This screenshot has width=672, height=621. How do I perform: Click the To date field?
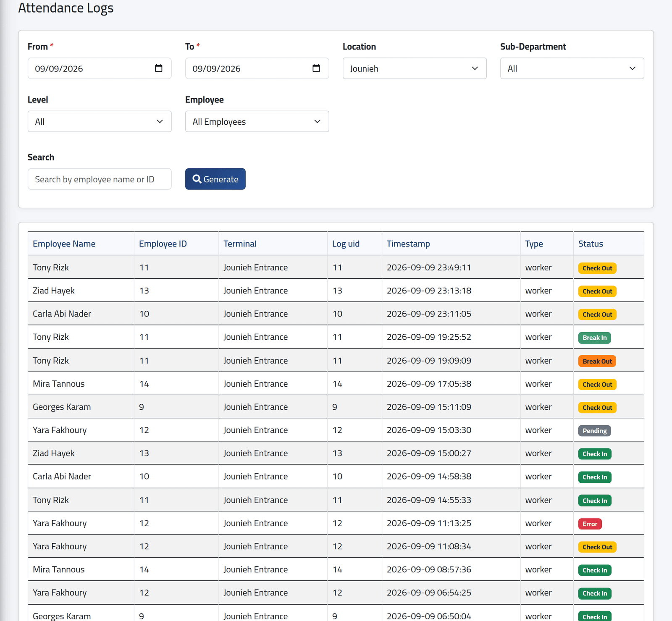[257, 68]
